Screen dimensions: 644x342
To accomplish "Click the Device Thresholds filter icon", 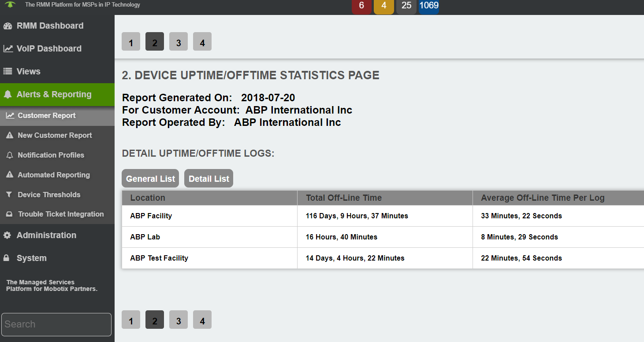I will point(9,195).
